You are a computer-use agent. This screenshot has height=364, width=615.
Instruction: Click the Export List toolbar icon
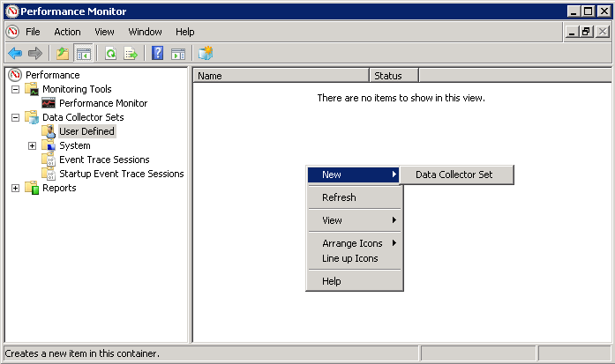tap(131, 53)
